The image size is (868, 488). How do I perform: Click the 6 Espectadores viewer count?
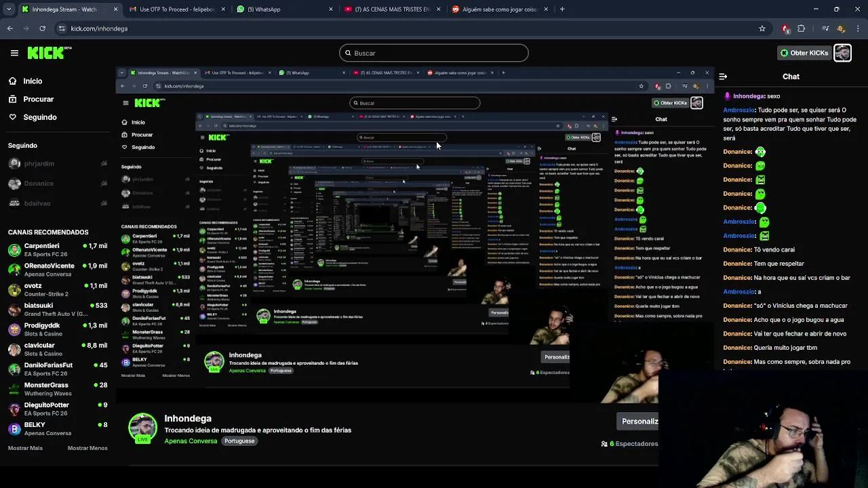tap(629, 444)
